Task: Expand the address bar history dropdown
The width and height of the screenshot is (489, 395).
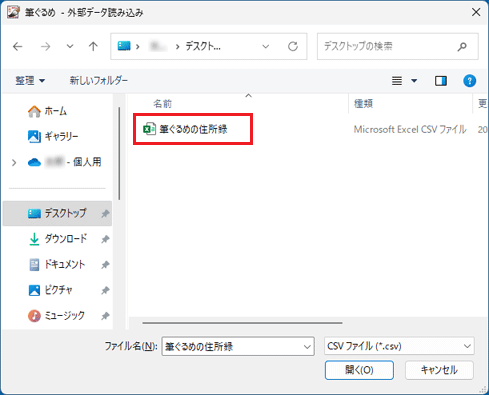Action: 266,46
